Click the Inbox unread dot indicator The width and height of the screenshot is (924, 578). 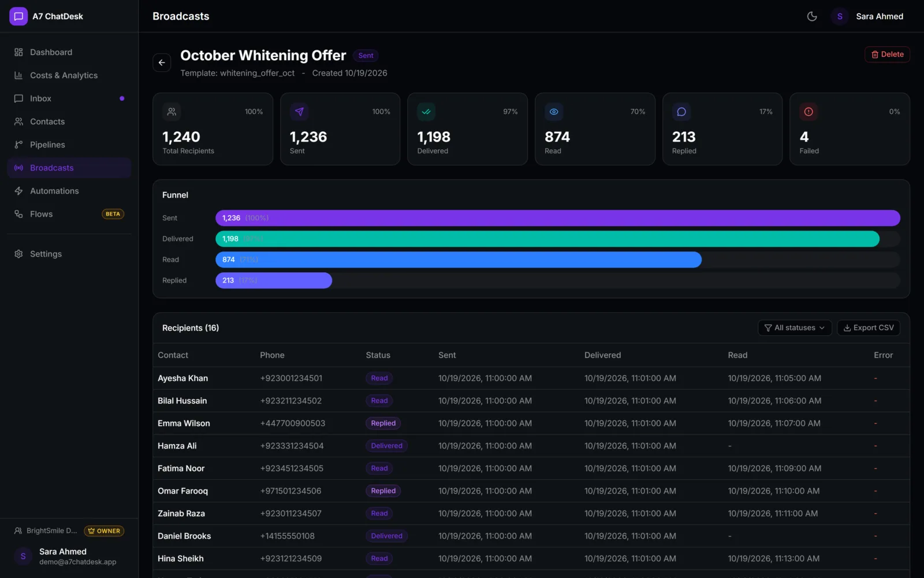[122, 98]
